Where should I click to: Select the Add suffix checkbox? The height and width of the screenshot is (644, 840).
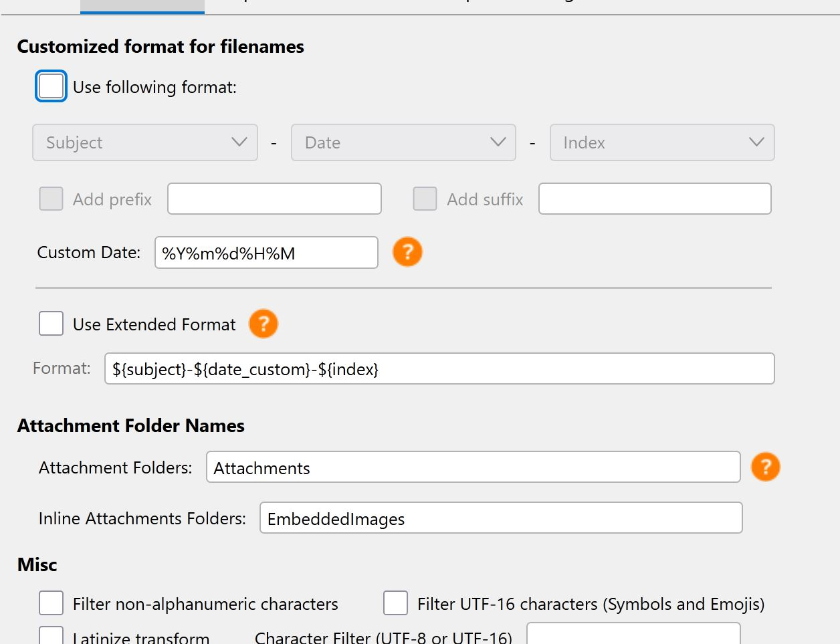coord(425,199)
